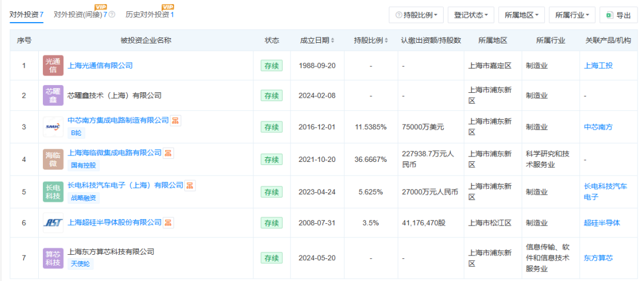This screenshot has height=281, width=644.
Task: Open the 登记状态 filter dropdown
Action: click(471, 15)
